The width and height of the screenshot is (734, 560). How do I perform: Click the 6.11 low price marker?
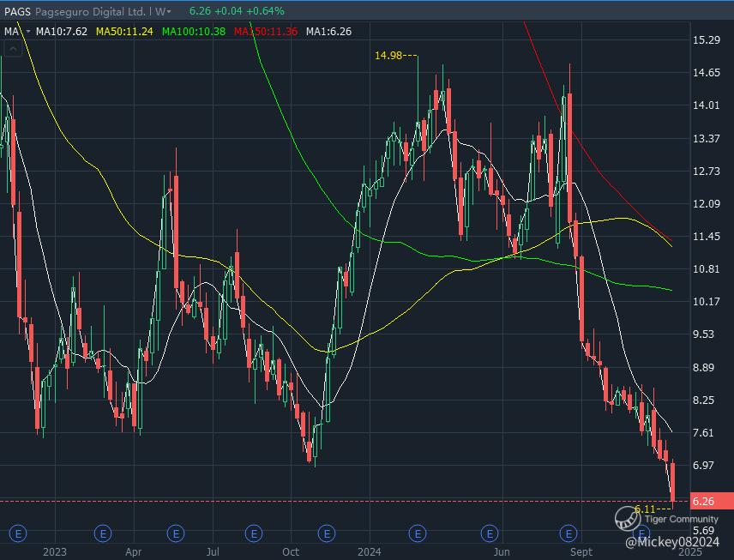645,509
